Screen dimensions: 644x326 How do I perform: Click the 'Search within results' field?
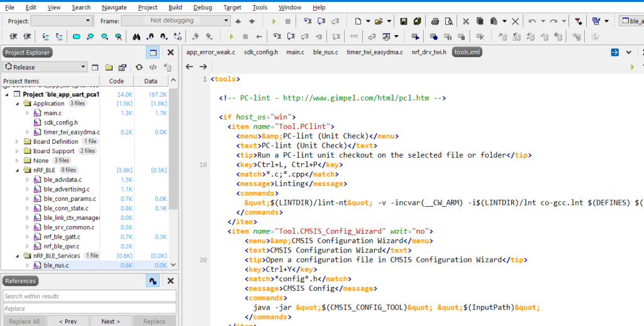pyautogui.click(x=89, y=296)
